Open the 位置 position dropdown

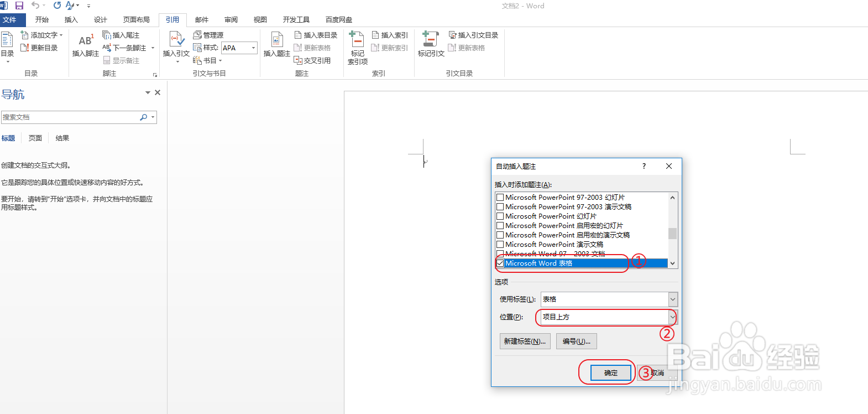[x=673, y=317]
